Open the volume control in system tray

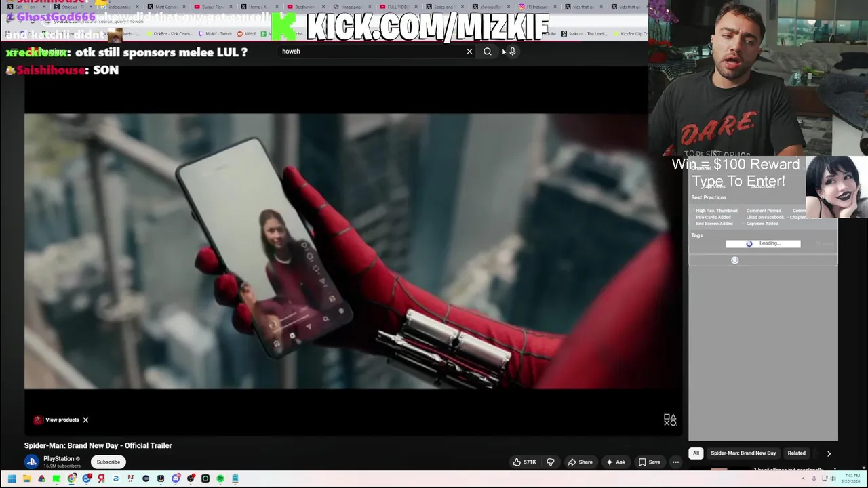833,479
